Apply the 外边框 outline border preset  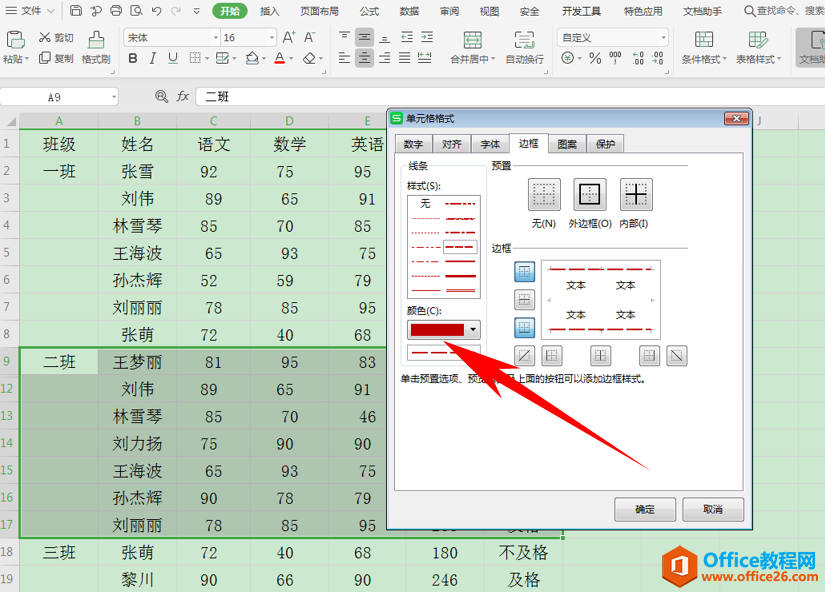pos(589,194)
